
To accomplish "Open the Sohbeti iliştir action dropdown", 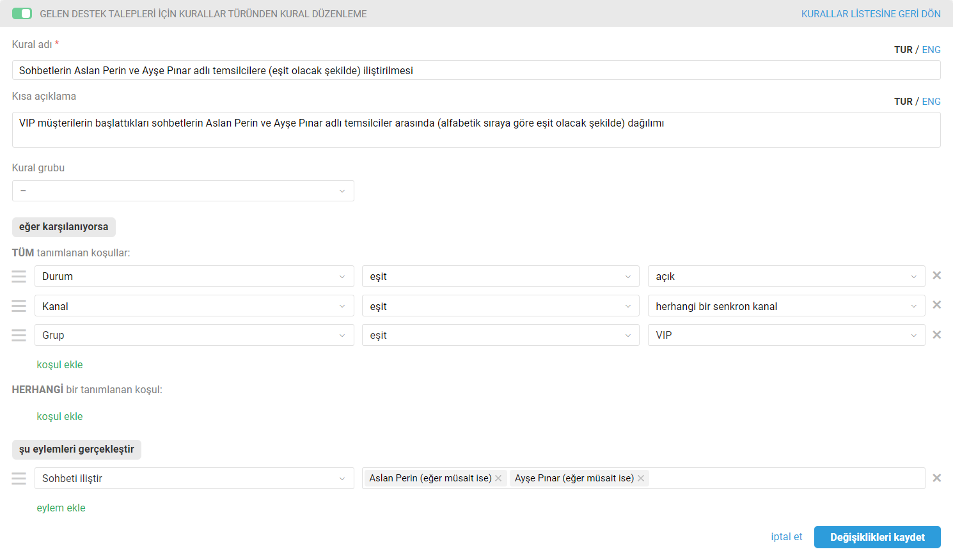I will [x=194, y=478].
